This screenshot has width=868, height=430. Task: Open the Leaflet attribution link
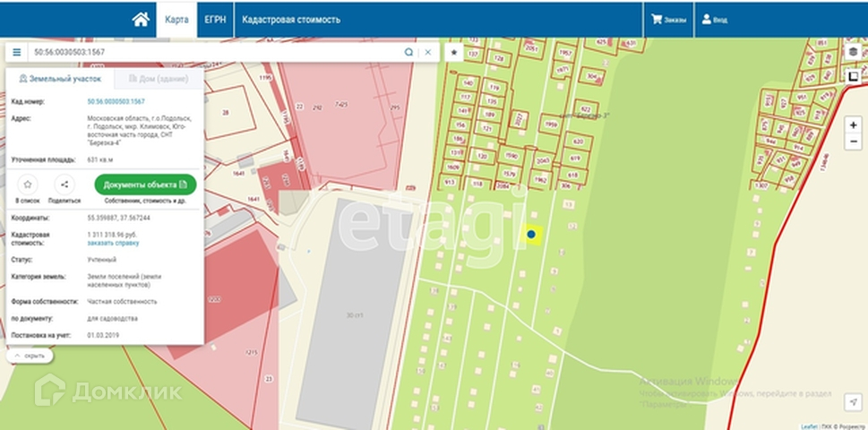click(x=809, y=426)
